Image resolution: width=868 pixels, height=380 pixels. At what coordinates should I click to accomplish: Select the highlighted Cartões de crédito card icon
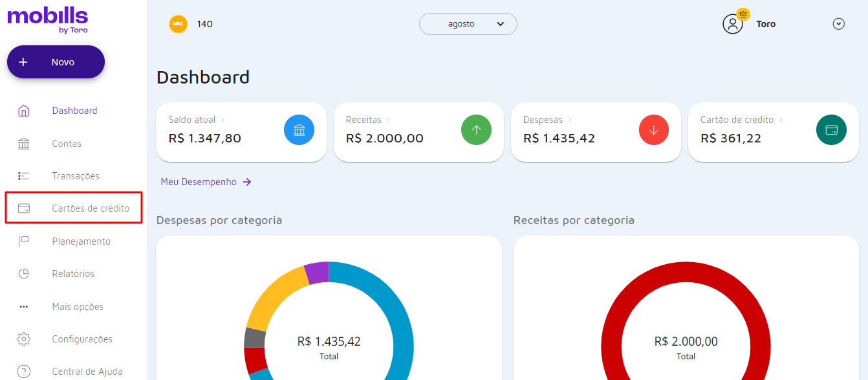(x=23, y=208)
